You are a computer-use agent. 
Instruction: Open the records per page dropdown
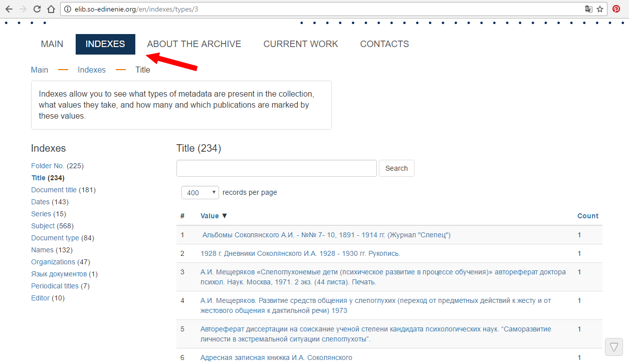tap(200, 192)
